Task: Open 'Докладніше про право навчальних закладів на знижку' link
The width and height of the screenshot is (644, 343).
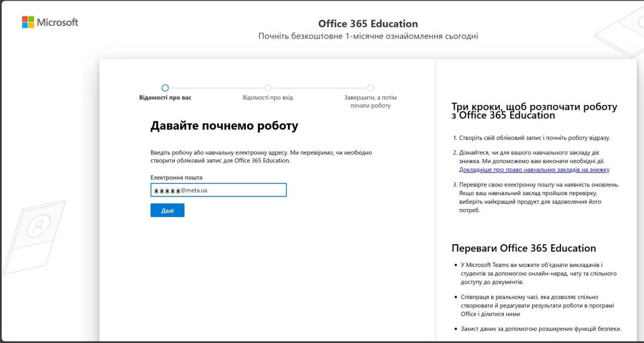Action: (x=534, y=169)
